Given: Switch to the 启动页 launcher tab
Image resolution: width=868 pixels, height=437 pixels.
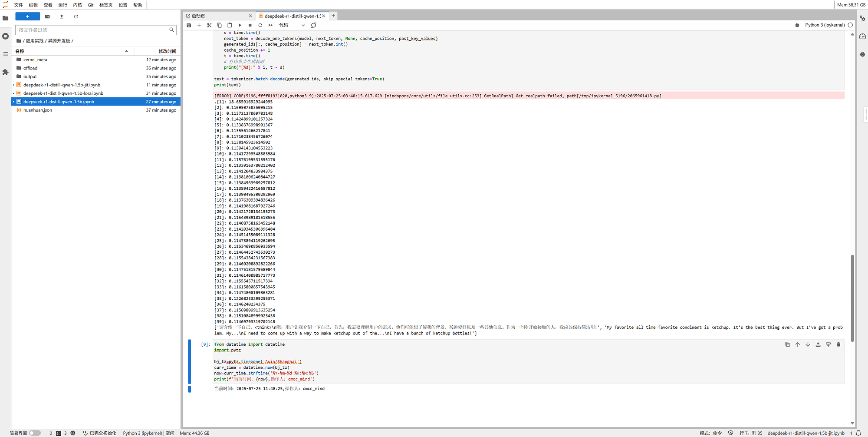Looking at the screenshot, I should tap(217, 16).
